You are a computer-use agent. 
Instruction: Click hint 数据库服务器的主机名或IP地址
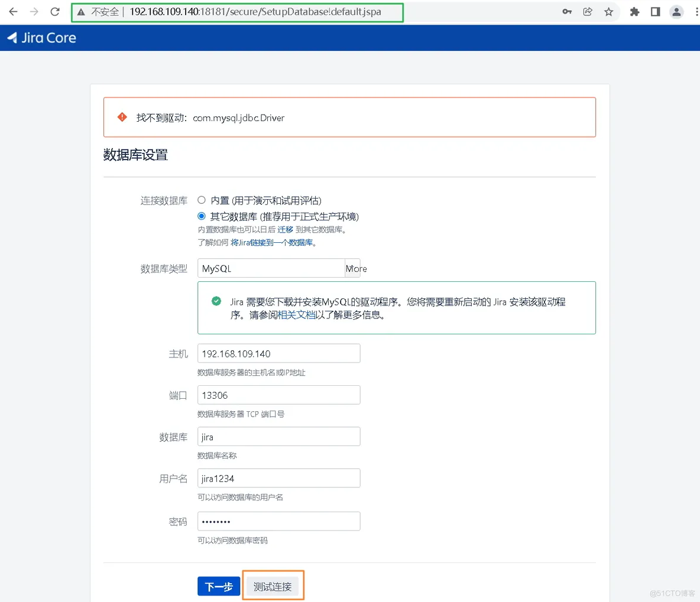click(x=251, y=373)
